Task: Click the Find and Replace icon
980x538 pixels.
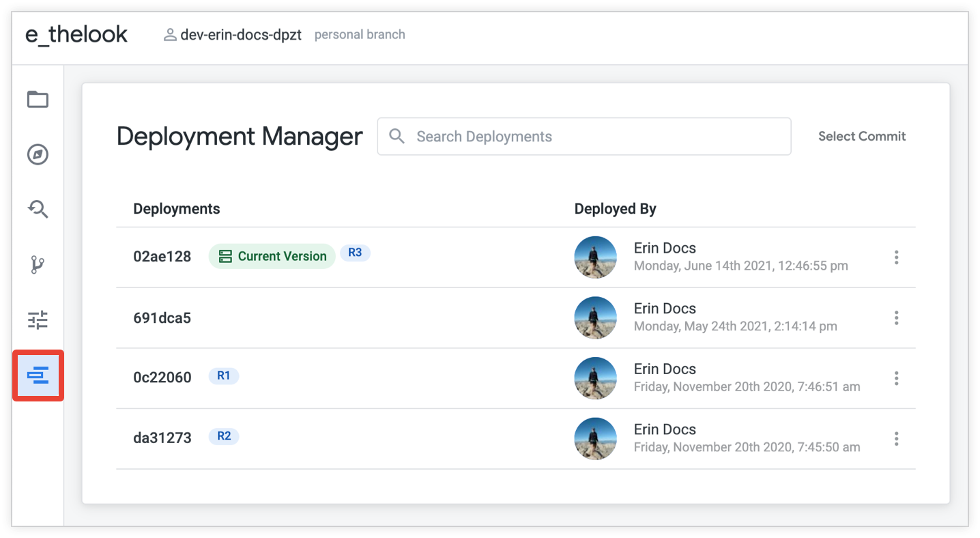Action: tap(38, 210)
